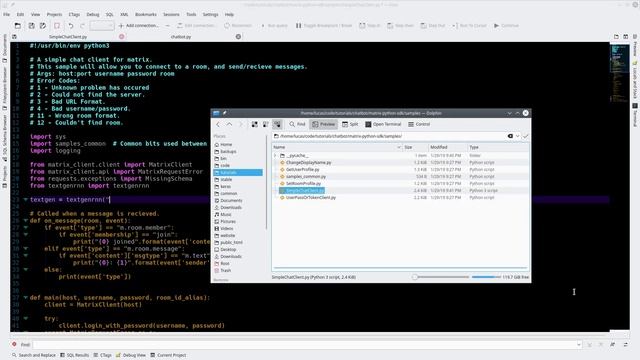Click the Undo arrow in Kate toolbar

click(x=71, y=26)
